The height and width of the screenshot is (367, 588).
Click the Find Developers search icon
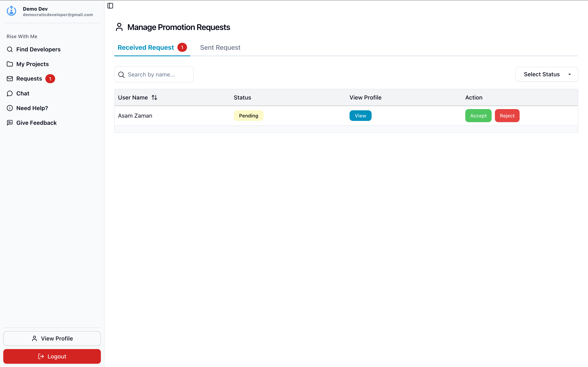[x=10, y=50]
